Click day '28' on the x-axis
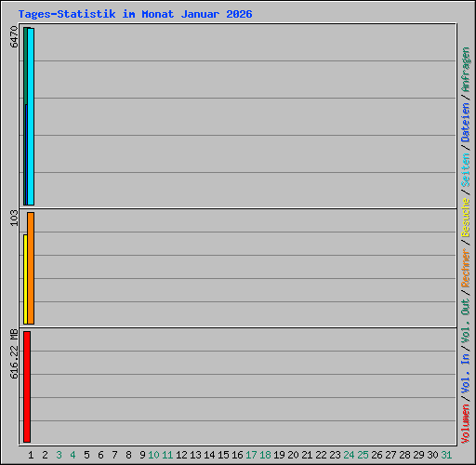Screen dimensions: 476x465 click(x=404, y=455)
